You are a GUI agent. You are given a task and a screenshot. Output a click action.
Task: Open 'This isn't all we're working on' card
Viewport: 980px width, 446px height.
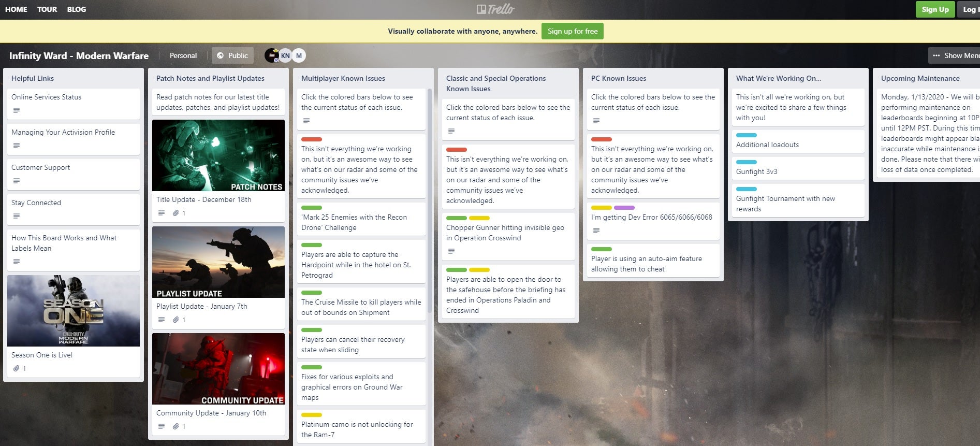[x=798, y=107]
